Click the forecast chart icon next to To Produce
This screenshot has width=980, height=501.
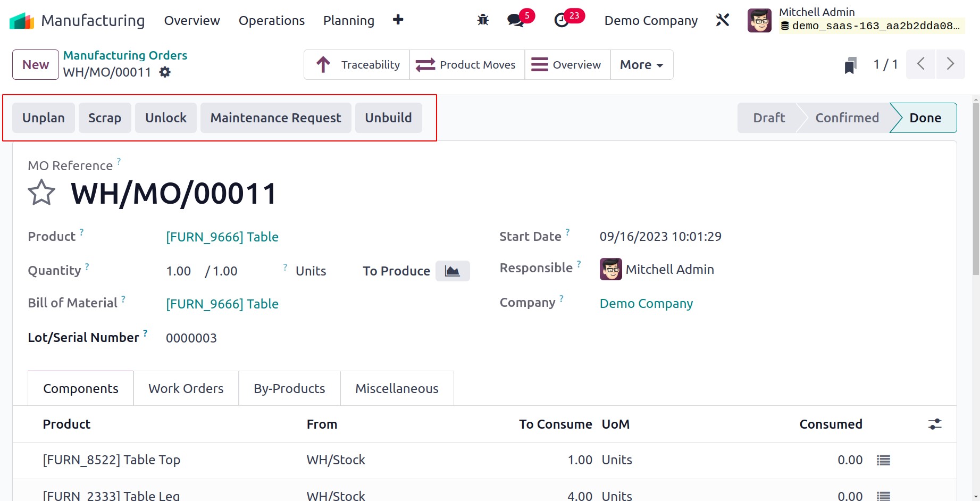453,271
